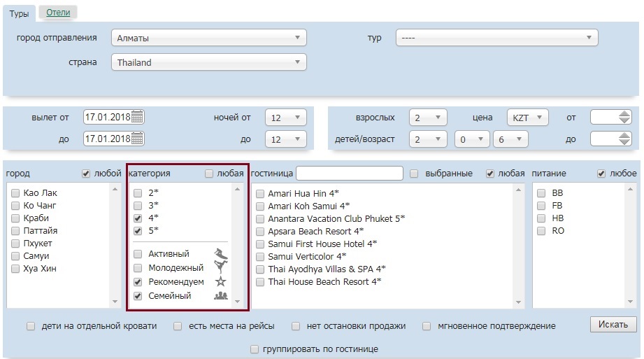This screenshot has height=359, width=644.
Task: Open the calendar icon for departure until date
Action: point(138,139)
